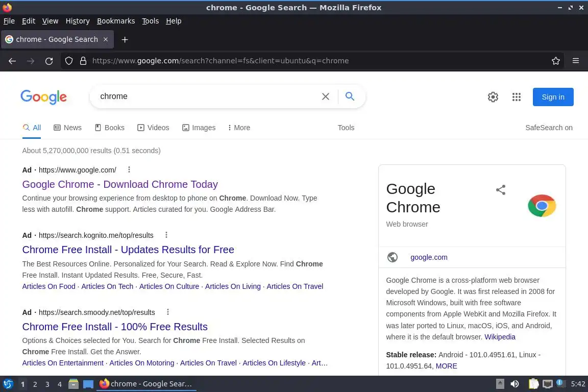Click the globe icon beside google.com
Viewport: 588px width, 392px height.
(392, 257)
